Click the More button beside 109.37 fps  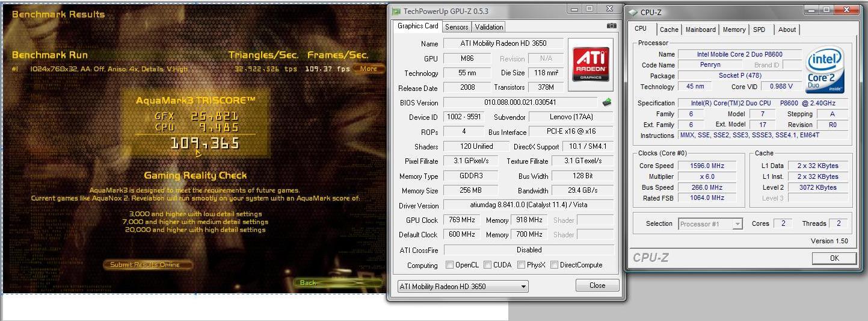pos(368,69)
